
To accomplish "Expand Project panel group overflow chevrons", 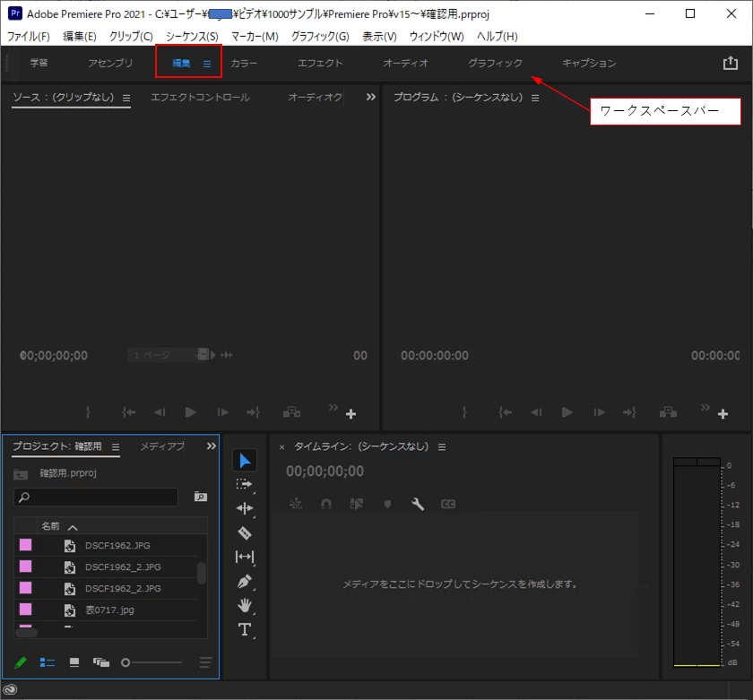I will [212, 446].
